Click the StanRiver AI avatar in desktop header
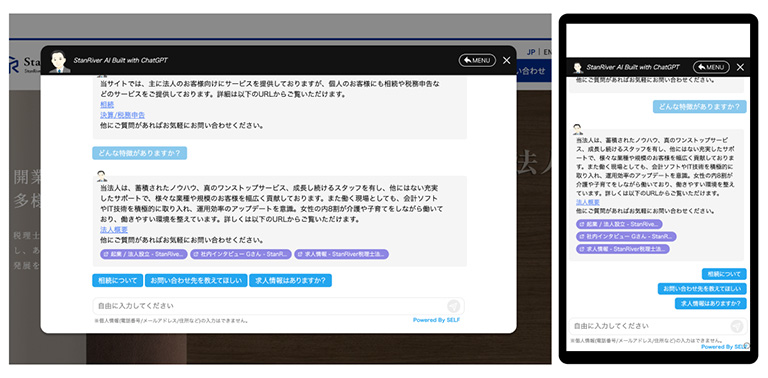The width and height of the screenshot is (768, 378). pos(60,62)
